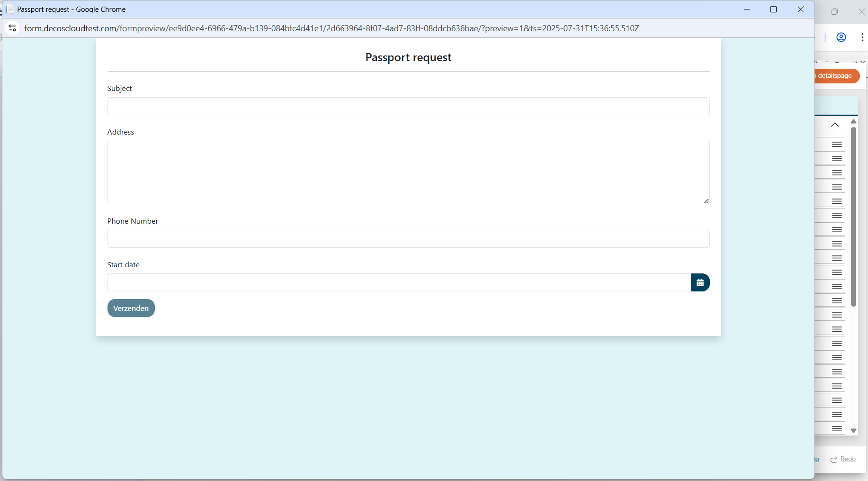Screen dimensions: 868x481
Task: Click the Start date text field
Action: coord(399,282)
